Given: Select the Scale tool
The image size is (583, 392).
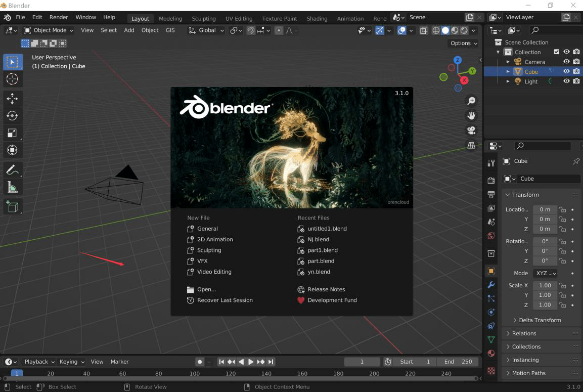Looking at the screenshot, I should pos(12,133).
